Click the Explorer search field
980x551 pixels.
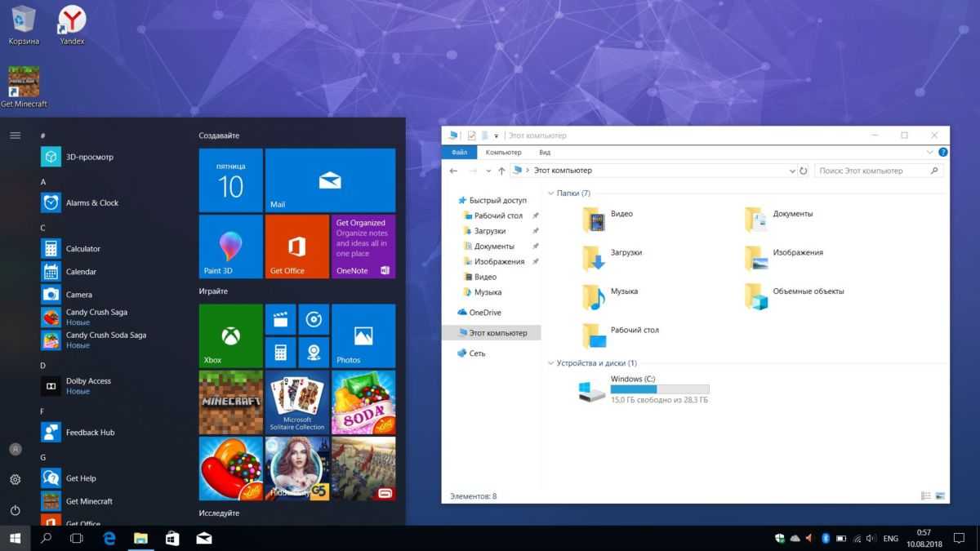pyautogui.click(x=872, y=171)
